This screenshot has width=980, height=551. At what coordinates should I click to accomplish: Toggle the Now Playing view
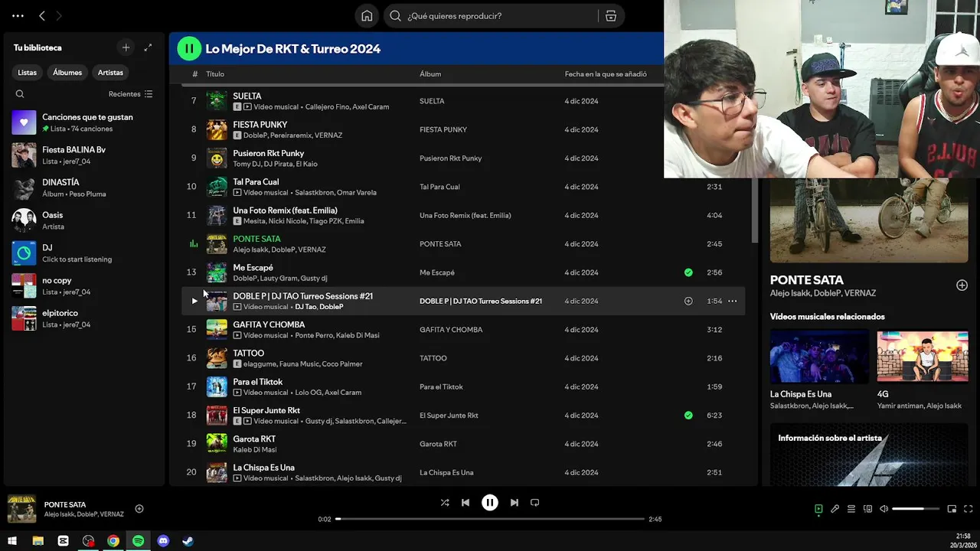pyautogui.click(x=818, y=509)
